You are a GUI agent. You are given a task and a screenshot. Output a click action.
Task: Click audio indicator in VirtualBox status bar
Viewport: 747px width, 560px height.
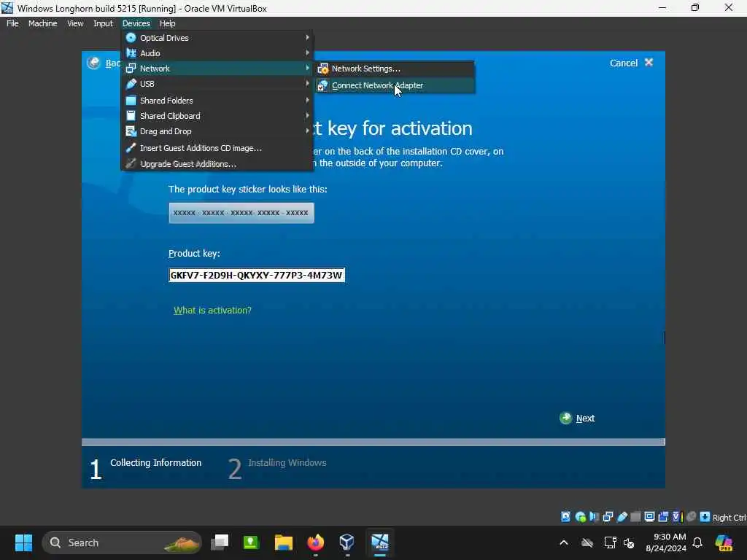594,517
